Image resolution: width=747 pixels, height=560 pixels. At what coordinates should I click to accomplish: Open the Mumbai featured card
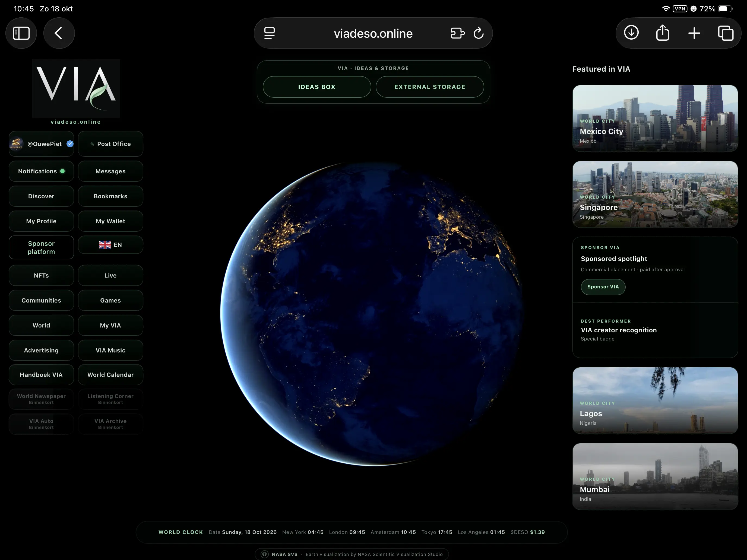655,476
